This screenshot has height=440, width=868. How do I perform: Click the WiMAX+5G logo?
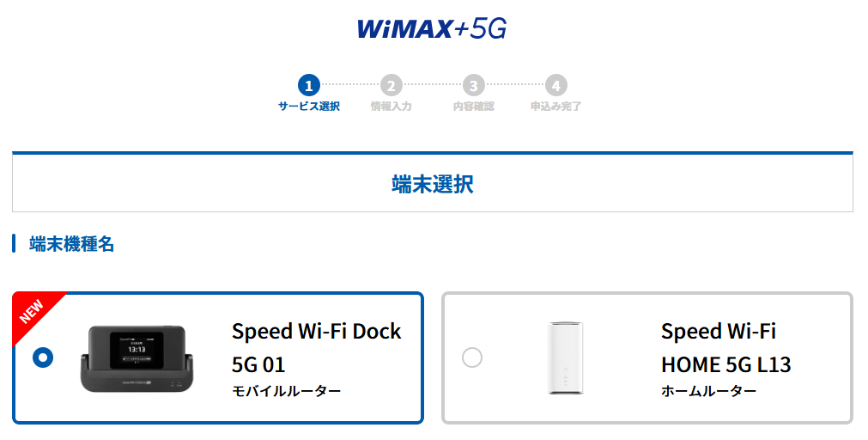click(432, 28)
